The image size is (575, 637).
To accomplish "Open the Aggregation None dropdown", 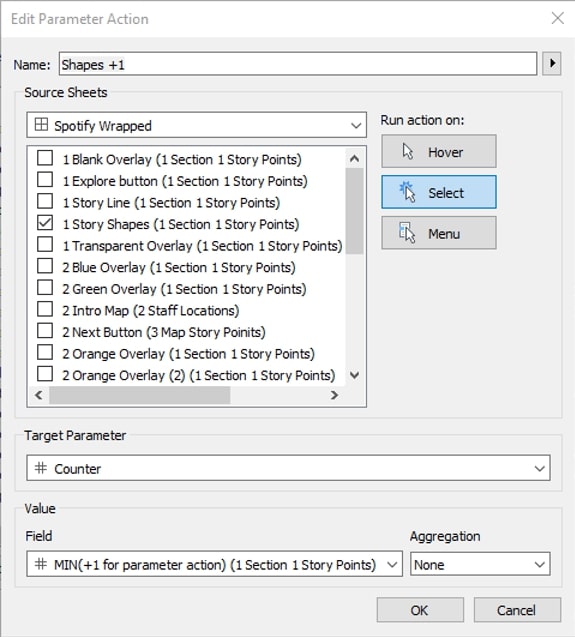I will [x=480, y=564].
